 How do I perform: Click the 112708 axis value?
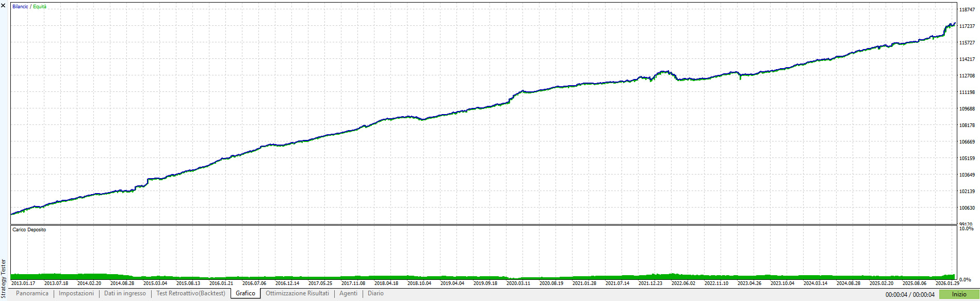coord(967,75)
